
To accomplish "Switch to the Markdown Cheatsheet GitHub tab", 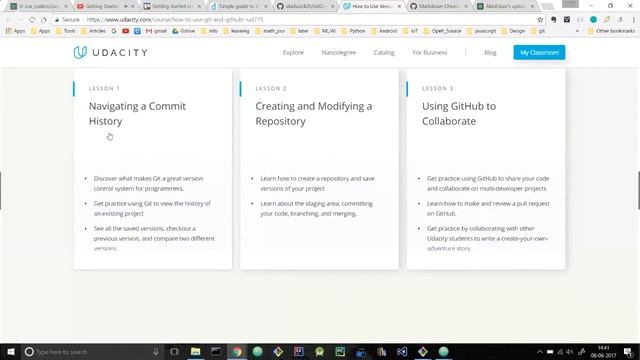I will (439, 6).
